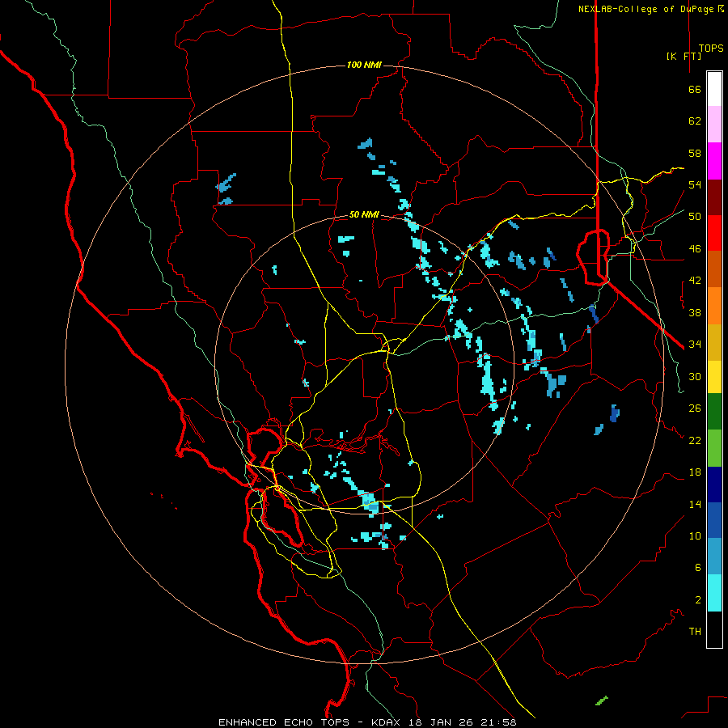Click the "NEXLAB-College of DuPage" credit text
The height and width of the screenshot is (728, 728).
click(x=645, y=9)
